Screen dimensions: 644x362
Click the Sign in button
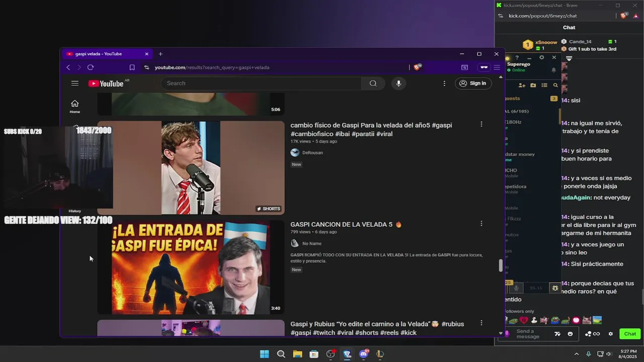(x=473, y=83)
